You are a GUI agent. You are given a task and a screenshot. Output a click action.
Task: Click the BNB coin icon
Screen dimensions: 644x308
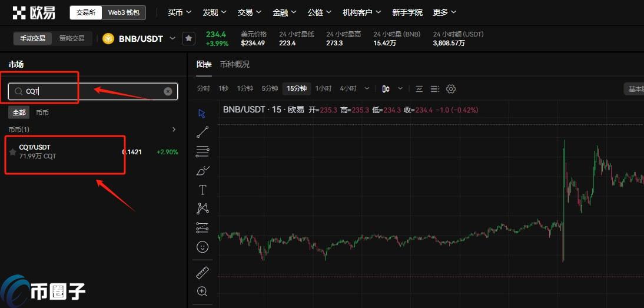(108, 39)
